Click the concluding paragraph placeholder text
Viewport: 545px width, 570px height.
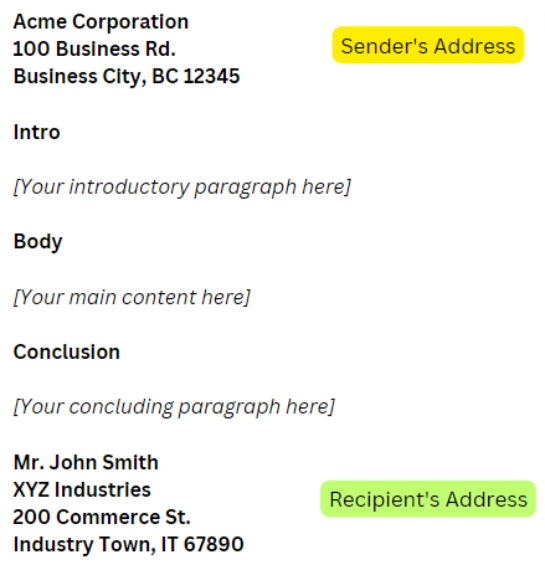coord(174,407)
